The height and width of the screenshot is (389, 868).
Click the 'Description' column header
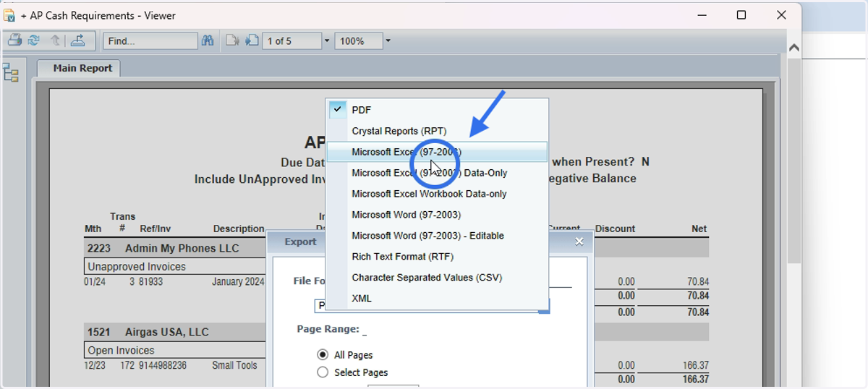(x=239, y=228)
